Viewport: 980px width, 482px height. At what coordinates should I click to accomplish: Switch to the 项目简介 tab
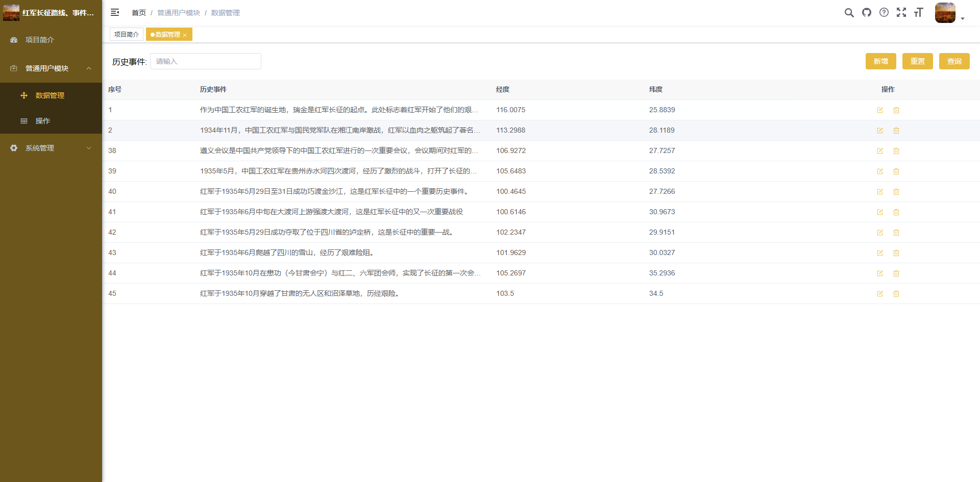(127, 34)
